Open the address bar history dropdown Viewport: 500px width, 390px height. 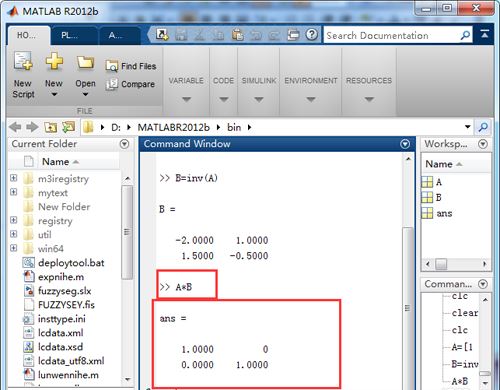[468, 127]
